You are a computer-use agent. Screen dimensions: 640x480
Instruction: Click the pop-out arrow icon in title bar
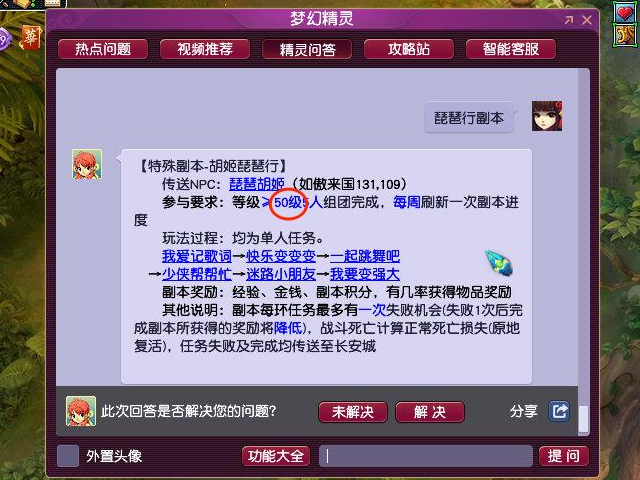[x=569, y=20]
